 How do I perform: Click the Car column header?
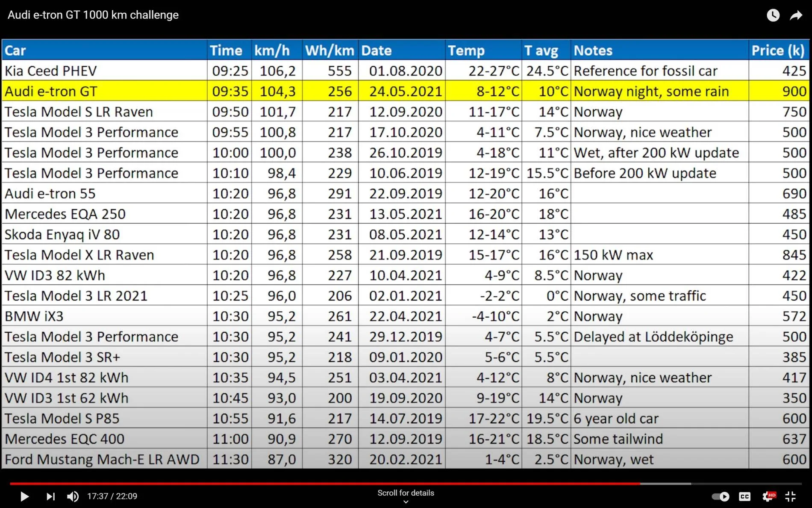click(x=105, y=50)
